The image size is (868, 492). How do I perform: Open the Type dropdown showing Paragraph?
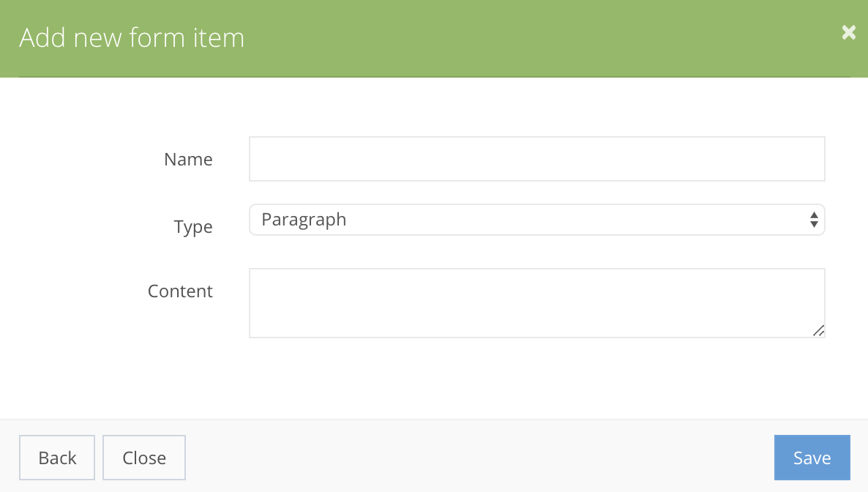tap(537, 219)
